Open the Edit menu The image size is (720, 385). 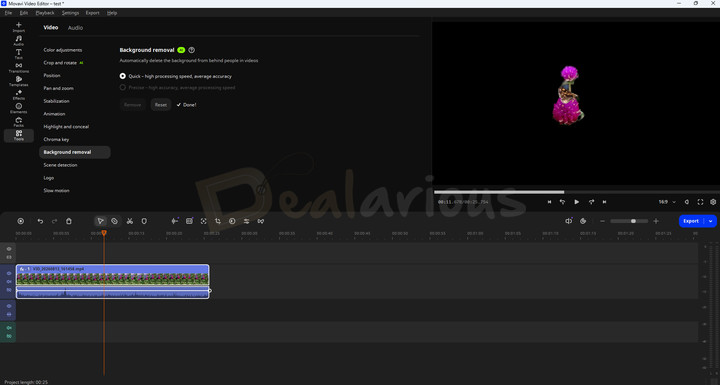pyautogui.click(x=24, y=13)
